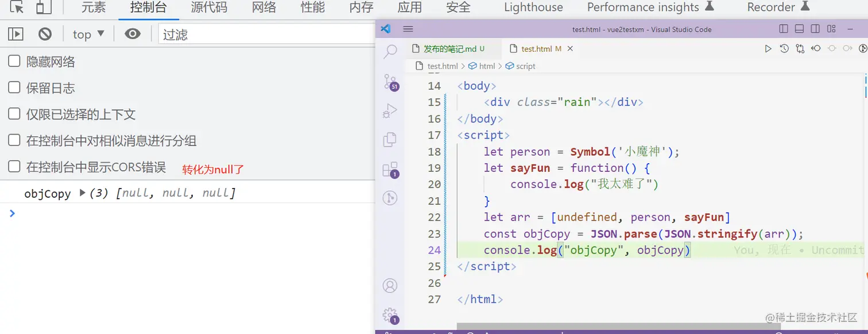Toggle the device toolbar icon in DevTools
Image resolution: width=868 pixels, height=334 pixels.
pyautogui.click(x=43, y=7)
